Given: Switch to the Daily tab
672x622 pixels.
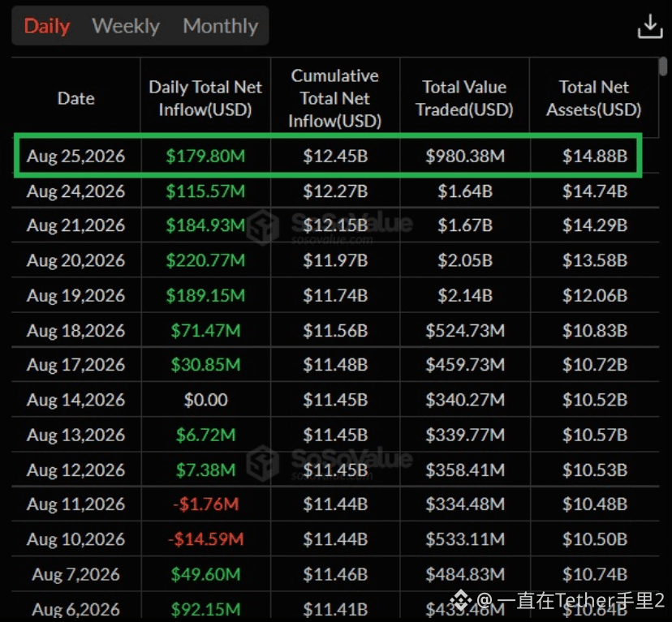Looking at the screenshot, I should click(47, 26).
